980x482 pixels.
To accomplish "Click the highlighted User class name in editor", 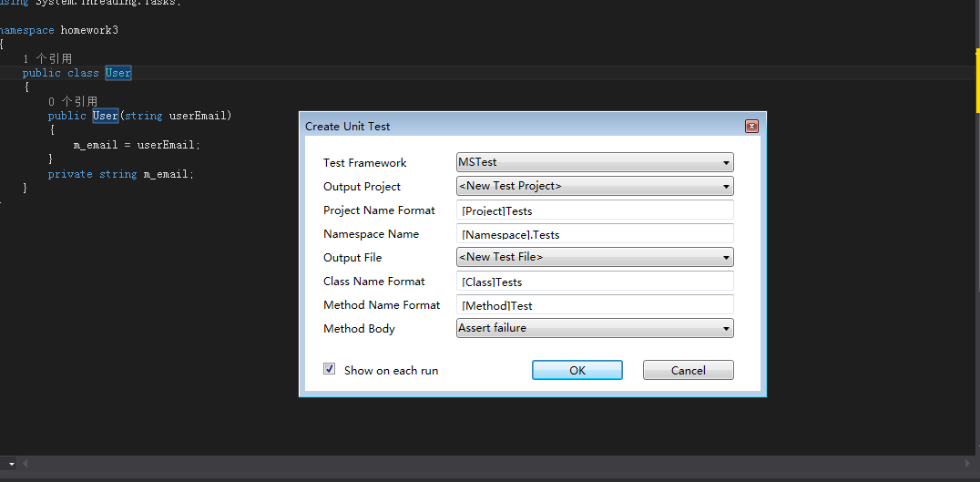I will click(x=118, y=73).
